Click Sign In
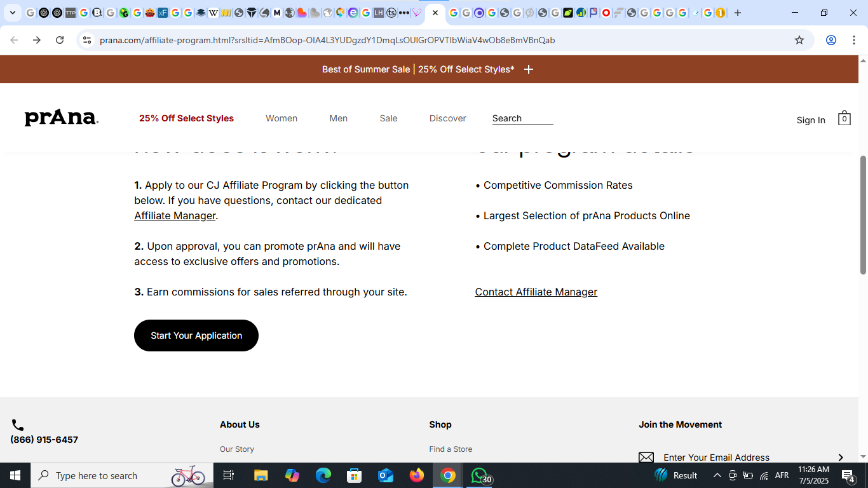This screenshot has height=488, width=868. pyautogui.click(x=811, y=120)
